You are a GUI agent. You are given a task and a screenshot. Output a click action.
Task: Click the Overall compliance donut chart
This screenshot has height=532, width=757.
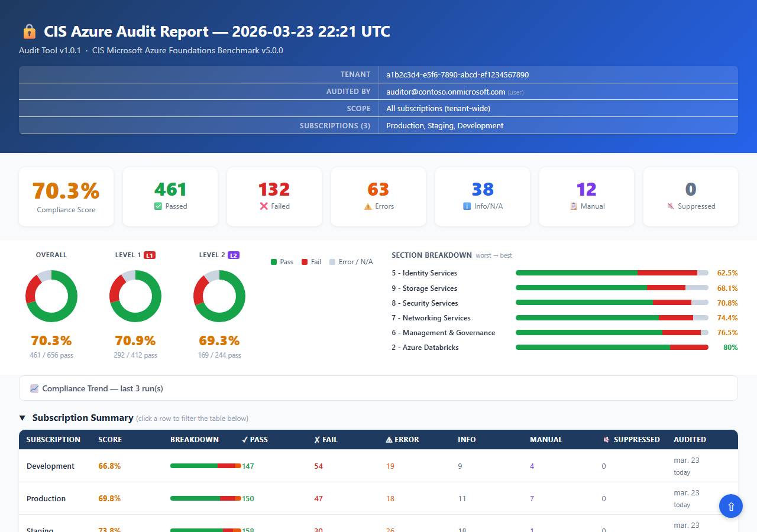51,296
